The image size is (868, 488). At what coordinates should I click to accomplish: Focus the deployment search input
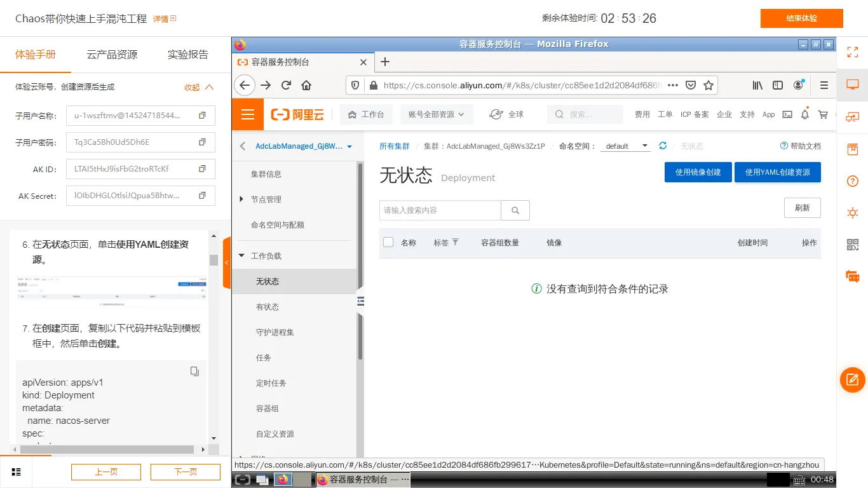(440, 210)
